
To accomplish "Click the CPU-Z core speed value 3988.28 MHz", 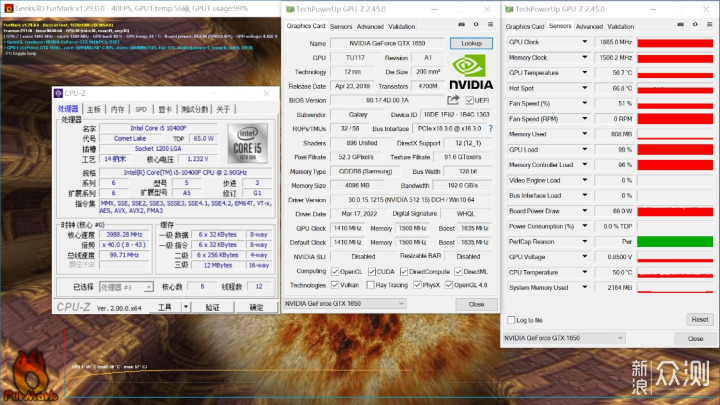I will click(x=124, y=234).
